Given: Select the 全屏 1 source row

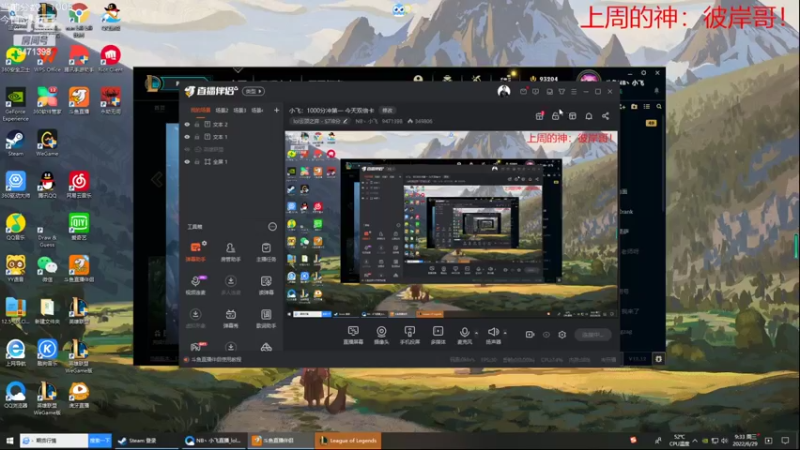Looking at the screenshot, I should (232, 162).
